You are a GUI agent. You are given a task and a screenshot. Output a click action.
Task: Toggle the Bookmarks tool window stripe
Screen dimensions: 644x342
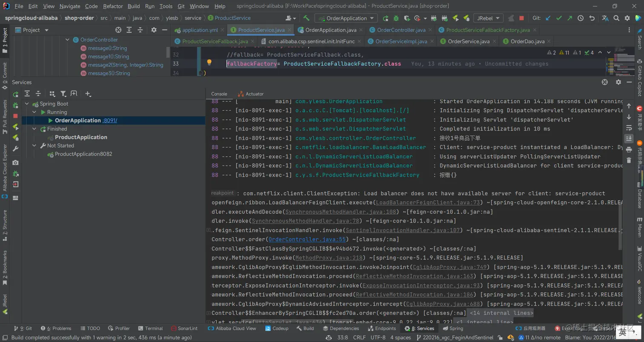[x=5, y=268]
